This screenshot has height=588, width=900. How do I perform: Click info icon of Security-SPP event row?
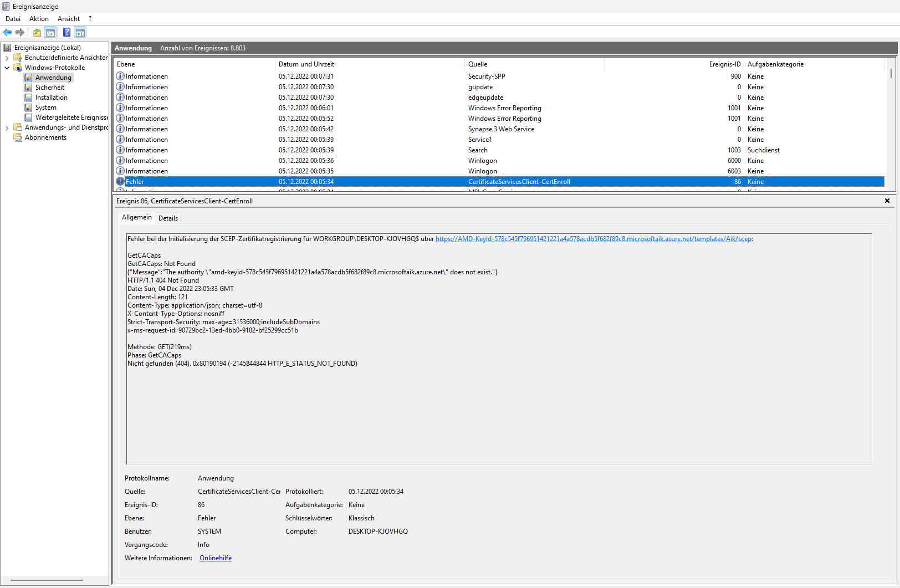[120, 76]
